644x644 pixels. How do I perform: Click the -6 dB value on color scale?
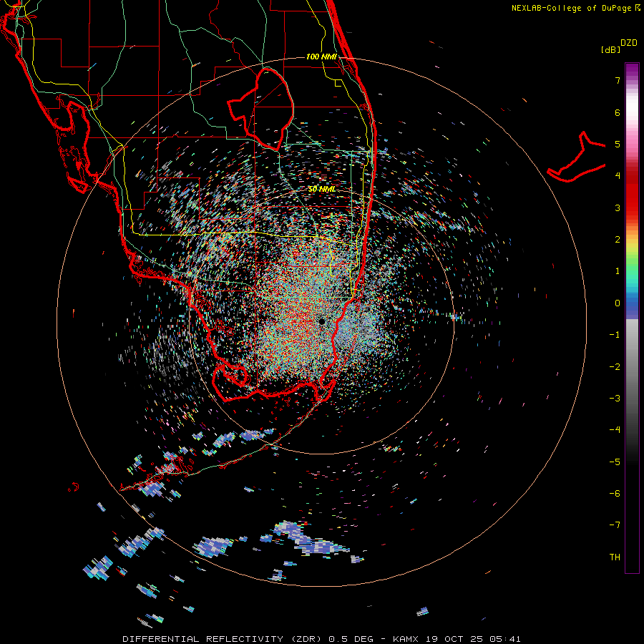(x=615, y=494)
